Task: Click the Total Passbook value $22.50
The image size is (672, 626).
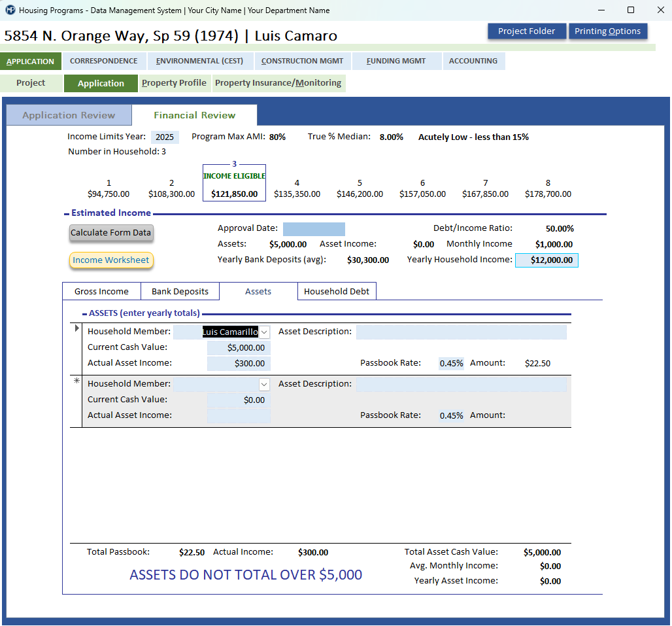Action: tap(192, 552)
